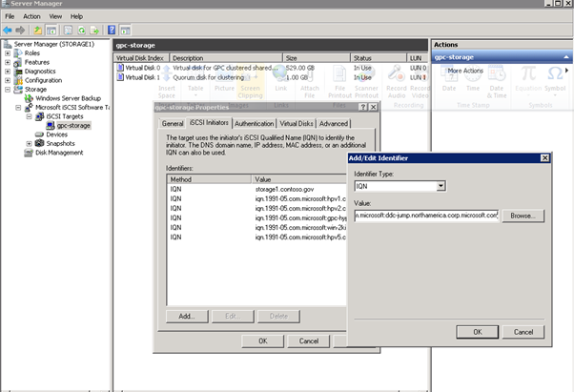Click the Virtual Disk 0 row icon
Screen dimensions: 574x392
pos(120,68)
